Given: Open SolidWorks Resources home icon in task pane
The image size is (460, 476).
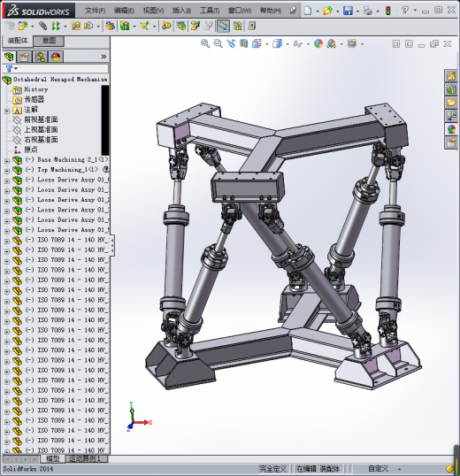Looking at the screenshot, I should 451,76.
